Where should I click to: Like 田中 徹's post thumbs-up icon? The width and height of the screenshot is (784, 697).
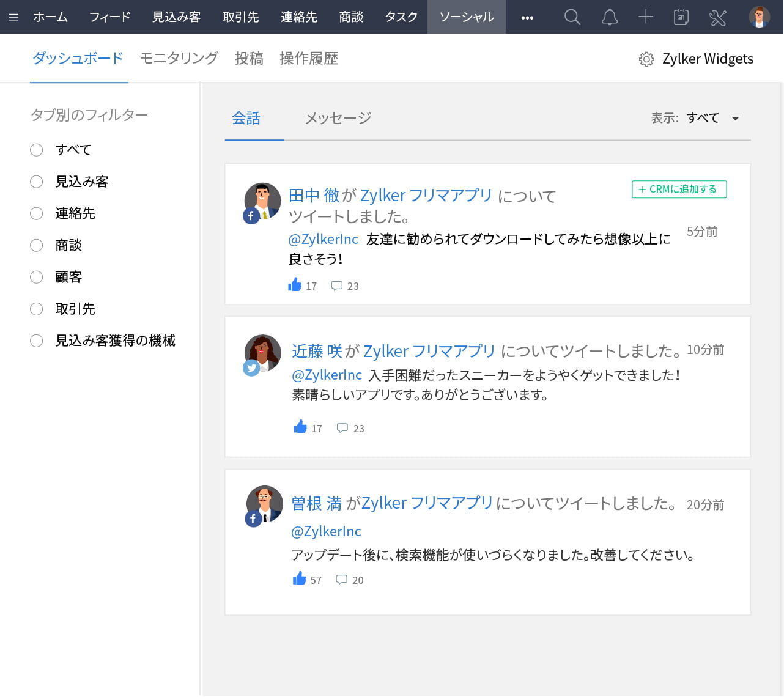295,285
